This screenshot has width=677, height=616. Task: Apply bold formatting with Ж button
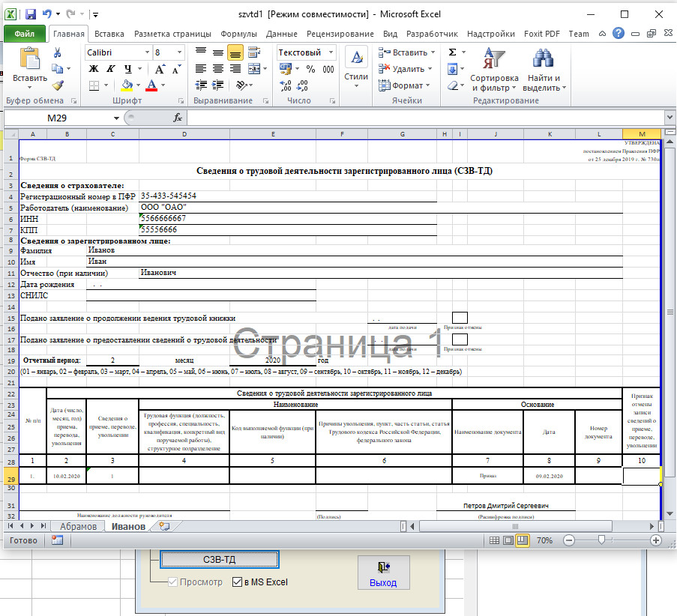94,69
